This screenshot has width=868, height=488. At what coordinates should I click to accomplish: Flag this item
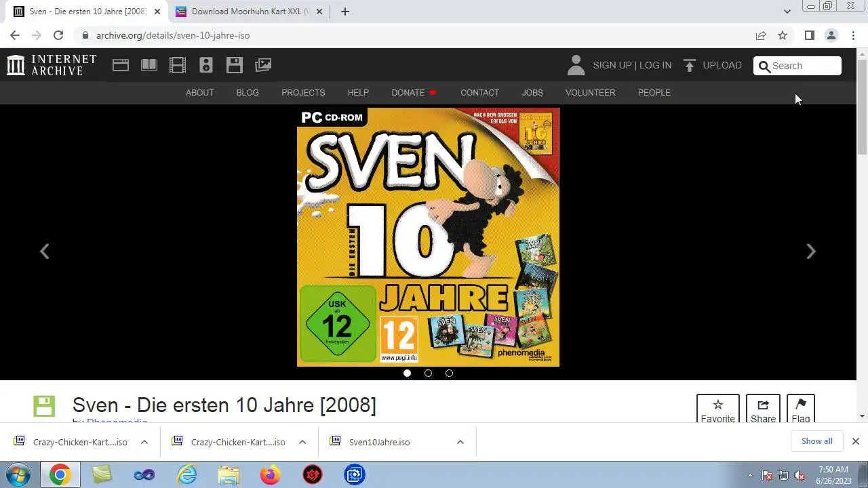tap(801, 411)
